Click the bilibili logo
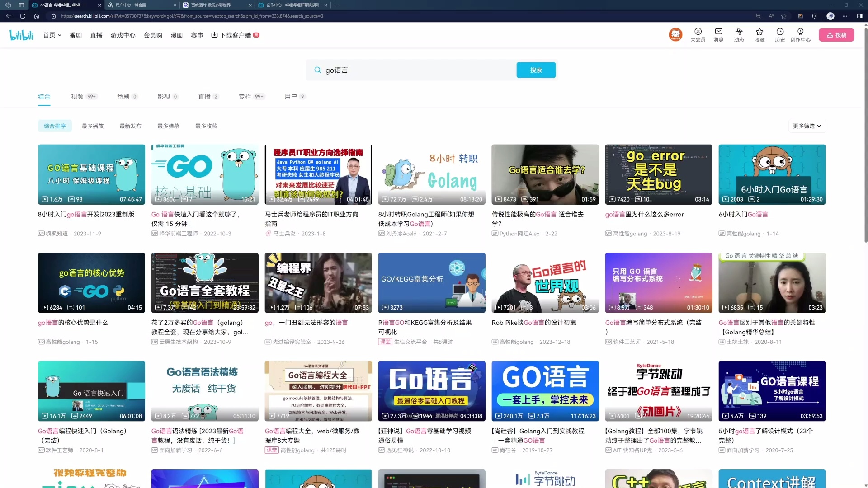The image size is (868, 488). click(21, 35)
